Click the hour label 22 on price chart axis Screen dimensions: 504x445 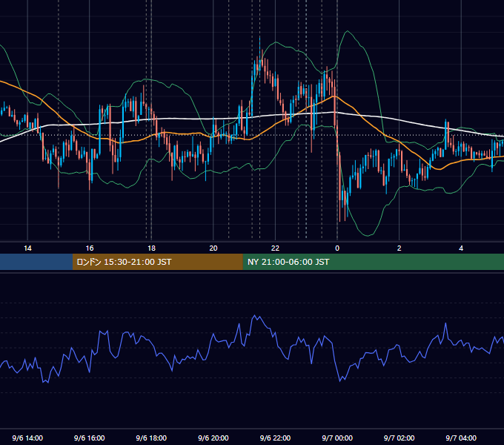click(x=275, y=248)
